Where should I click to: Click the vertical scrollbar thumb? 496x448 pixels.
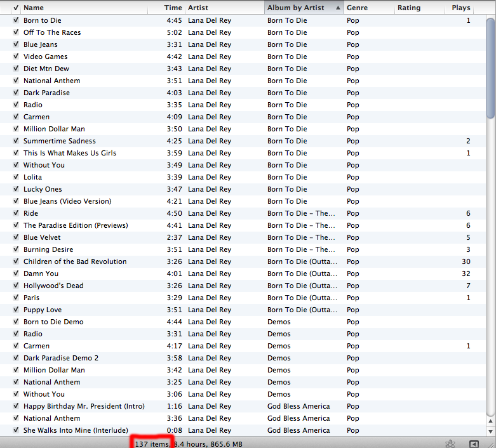coord(491,68)
